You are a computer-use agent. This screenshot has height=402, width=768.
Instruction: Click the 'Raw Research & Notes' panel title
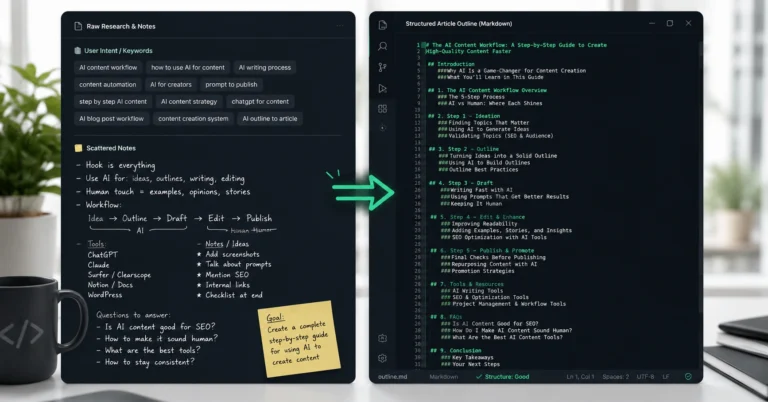coord(121,26)
